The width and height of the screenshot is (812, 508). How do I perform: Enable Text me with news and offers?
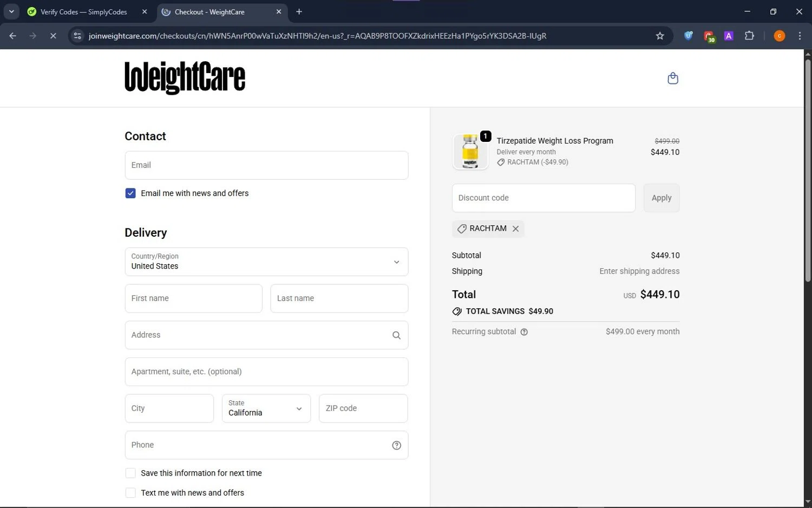[130, 493]
